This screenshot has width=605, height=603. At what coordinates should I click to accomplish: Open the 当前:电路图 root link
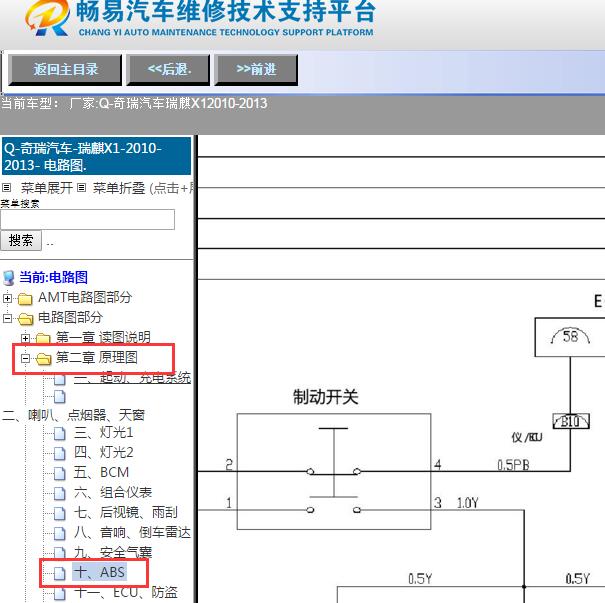53,277
